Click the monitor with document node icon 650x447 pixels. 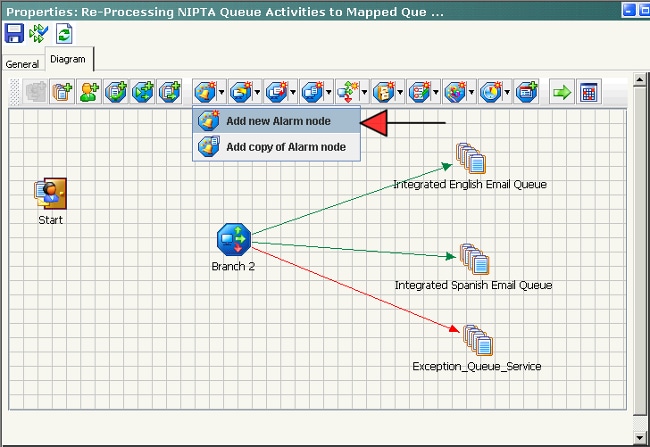(x=312, y=92)
